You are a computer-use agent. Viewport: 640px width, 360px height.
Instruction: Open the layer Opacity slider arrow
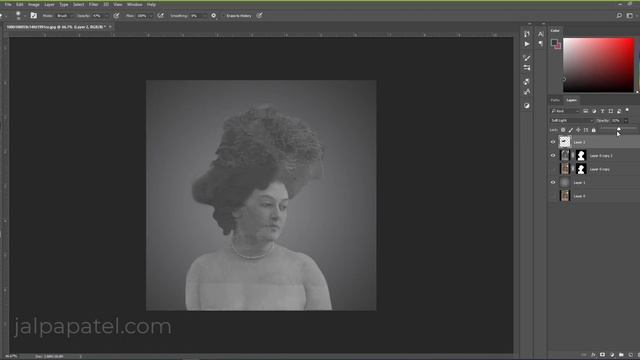tap(626, 120)
